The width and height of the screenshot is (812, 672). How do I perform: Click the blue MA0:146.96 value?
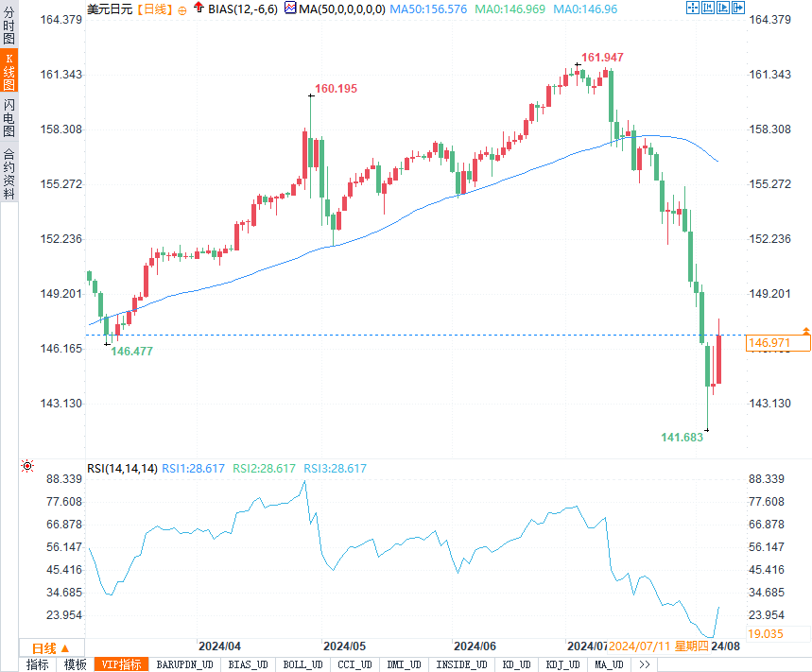click(585, 9)
